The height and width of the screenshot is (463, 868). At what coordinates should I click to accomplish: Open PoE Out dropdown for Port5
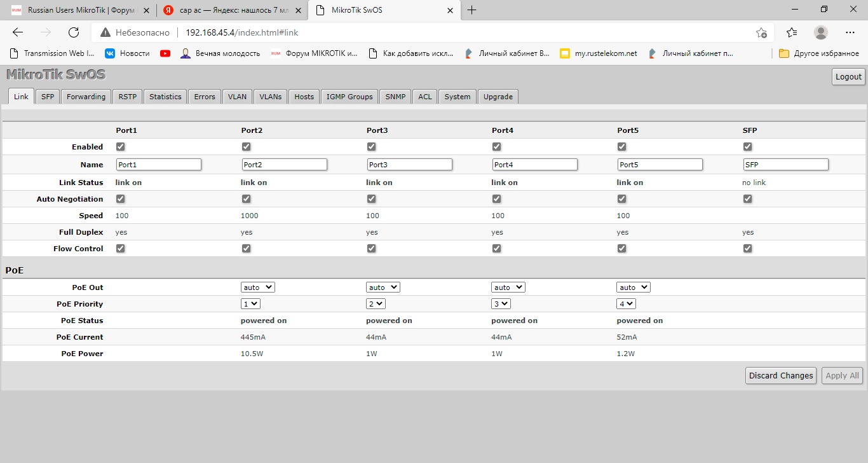click(x=634, y=287)
